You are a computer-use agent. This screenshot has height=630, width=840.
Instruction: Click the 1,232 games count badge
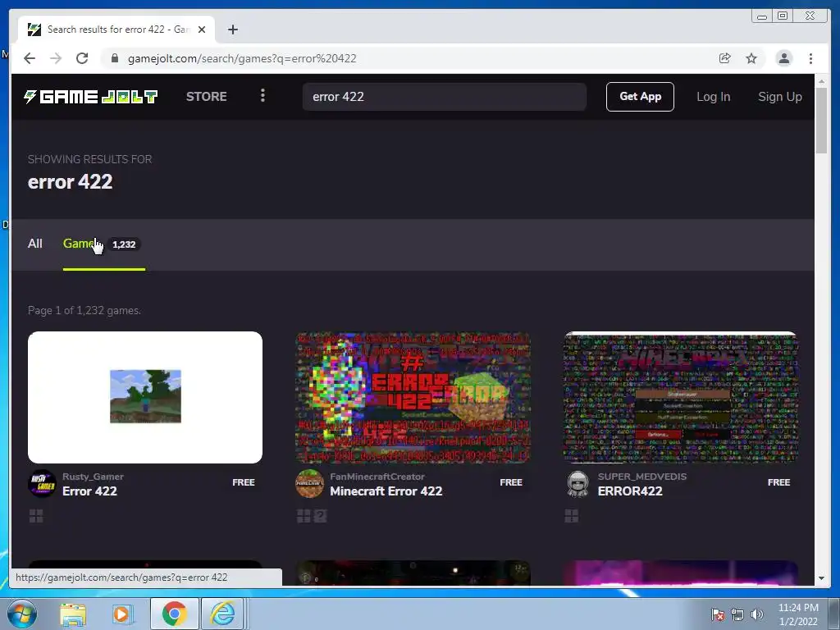click(124, 244)
